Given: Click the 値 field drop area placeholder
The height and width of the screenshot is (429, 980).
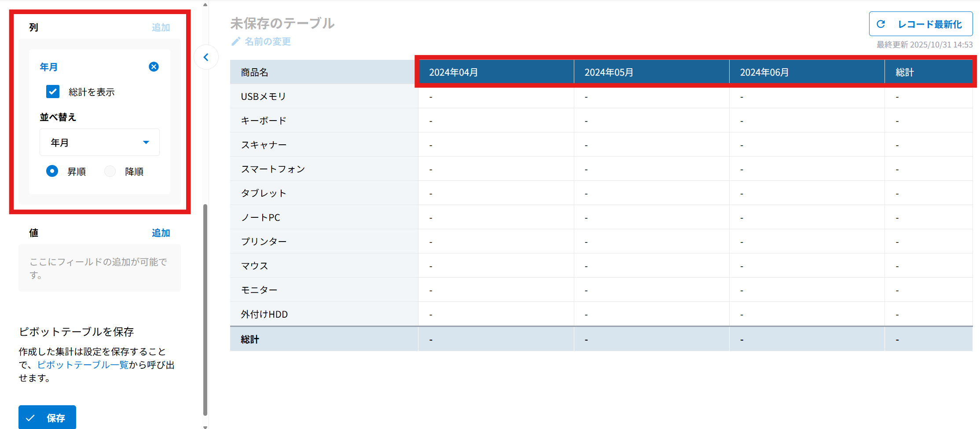Looking at the screenshot, I should point(99,268).
